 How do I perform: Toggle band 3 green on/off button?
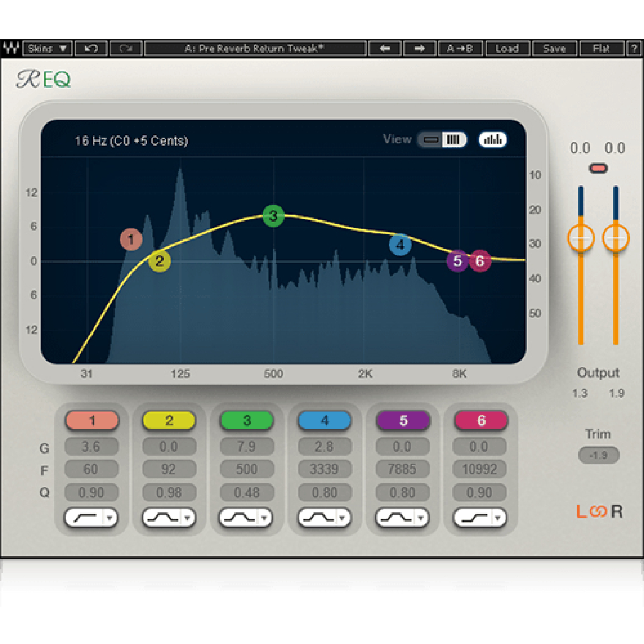coord(247,420)
